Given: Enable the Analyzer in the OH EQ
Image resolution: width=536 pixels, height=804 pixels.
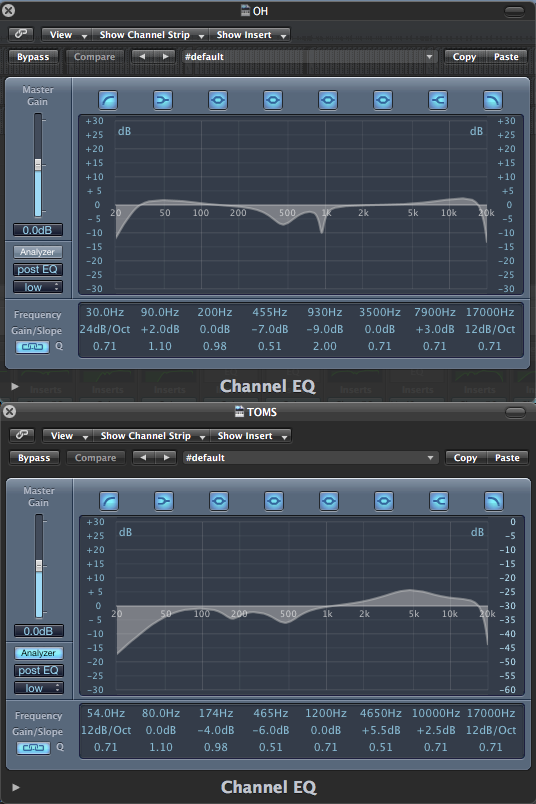Looking at the screenshot, I should coord(37,252).
